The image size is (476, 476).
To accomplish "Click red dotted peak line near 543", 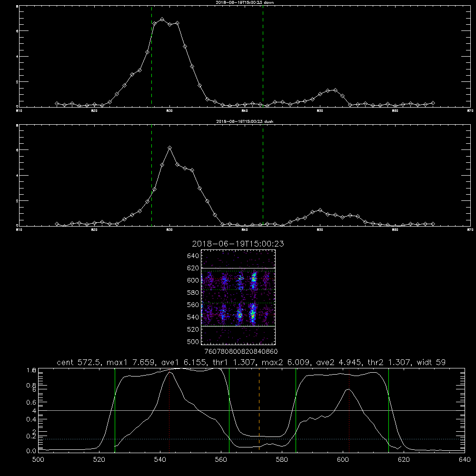I will click(169, 411).
